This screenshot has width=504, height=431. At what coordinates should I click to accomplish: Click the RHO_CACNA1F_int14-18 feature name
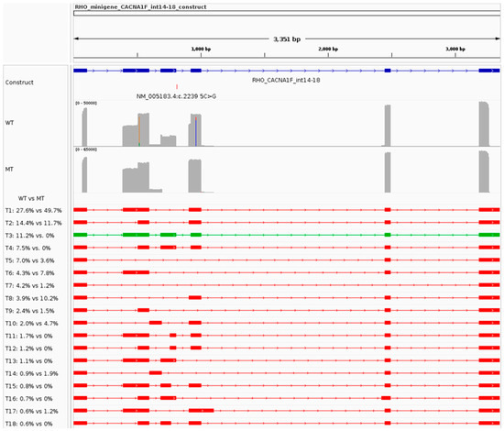coord(286,80)
